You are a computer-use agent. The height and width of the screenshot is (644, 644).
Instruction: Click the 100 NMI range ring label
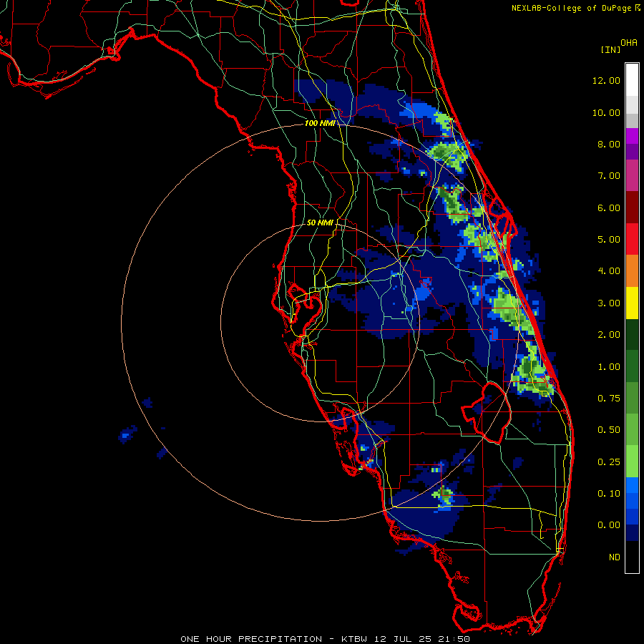[320, 123]
